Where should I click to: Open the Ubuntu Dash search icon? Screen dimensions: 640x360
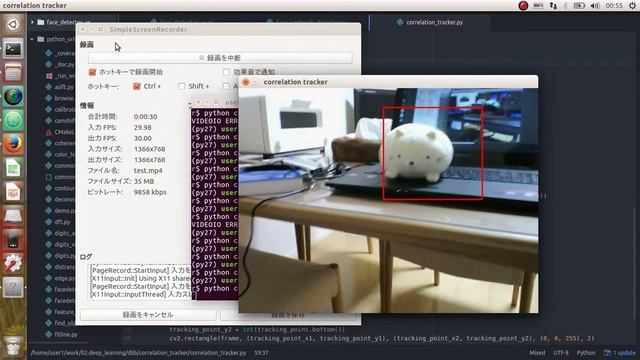13,24
